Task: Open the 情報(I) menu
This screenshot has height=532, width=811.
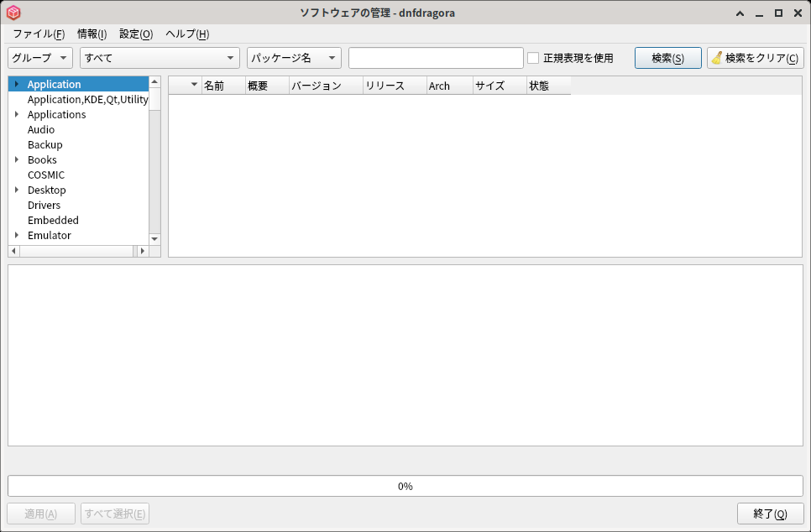Action: 92,34
